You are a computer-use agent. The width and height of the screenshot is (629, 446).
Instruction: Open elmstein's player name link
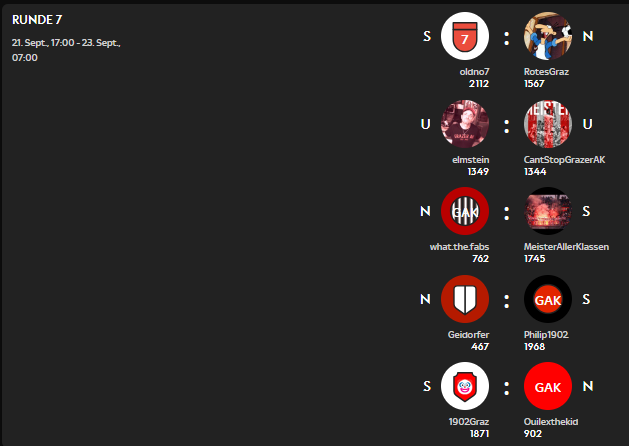[471, 160]
